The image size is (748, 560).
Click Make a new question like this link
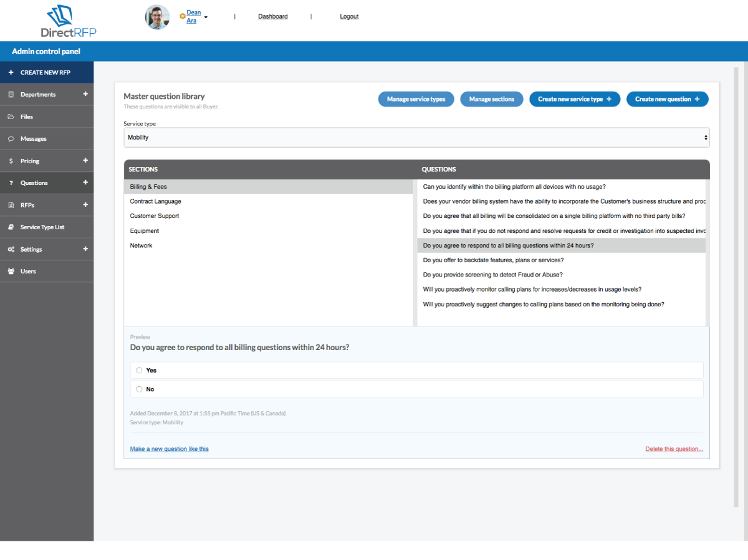point(170,448)
